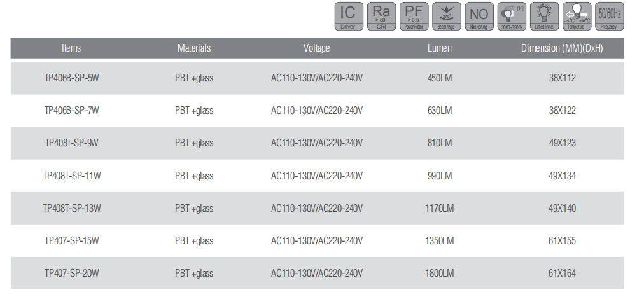The height and width of the screenshot is (299, 644).
Task: Select the TP407-SP-20W item cell
Action: [x=71, y=274]
